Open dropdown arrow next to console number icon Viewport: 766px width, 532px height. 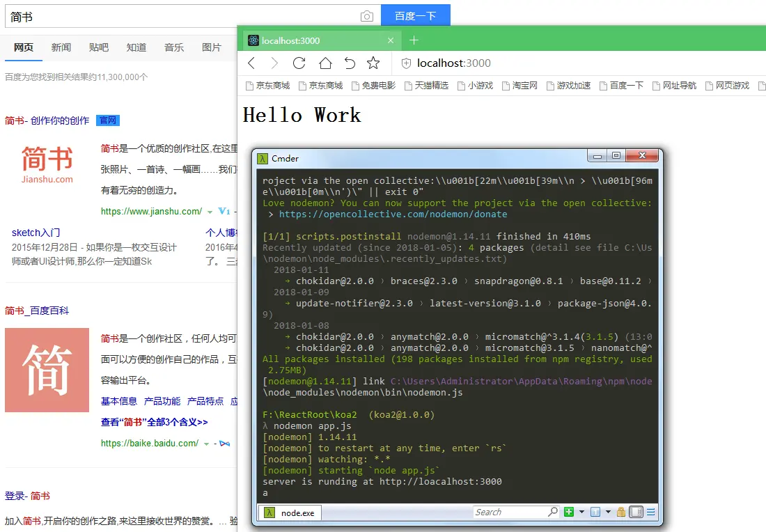click(608, 512)
